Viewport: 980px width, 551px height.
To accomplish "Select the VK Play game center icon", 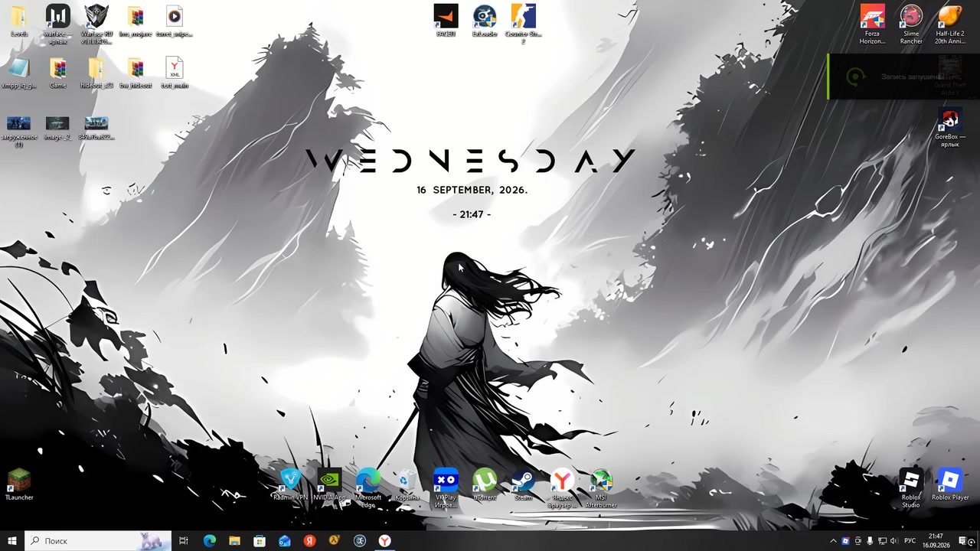I will pyautogui.click(x=446, y=488).
